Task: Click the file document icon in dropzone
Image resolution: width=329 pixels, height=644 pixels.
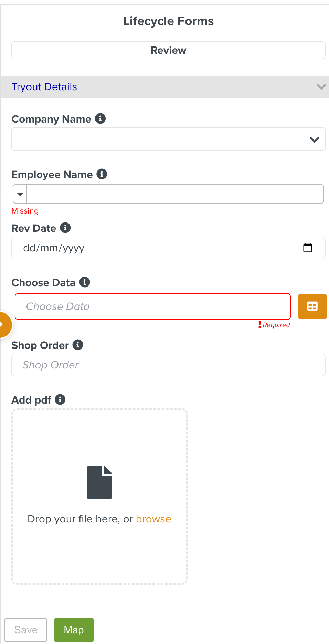Action: (99, 482)
